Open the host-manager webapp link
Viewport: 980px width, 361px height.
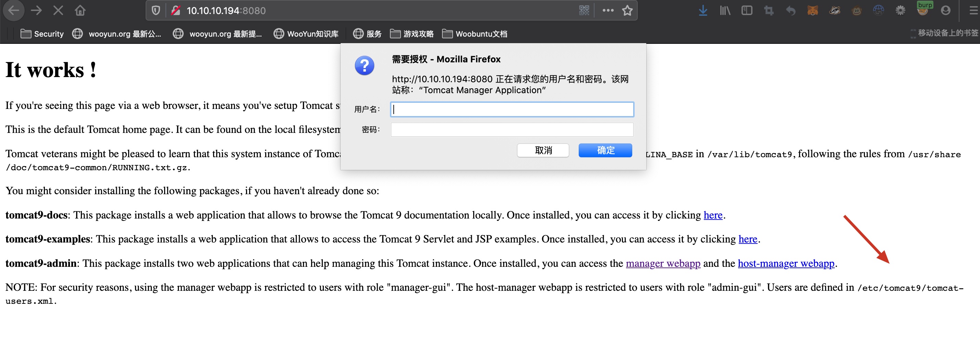pos(786,264)
